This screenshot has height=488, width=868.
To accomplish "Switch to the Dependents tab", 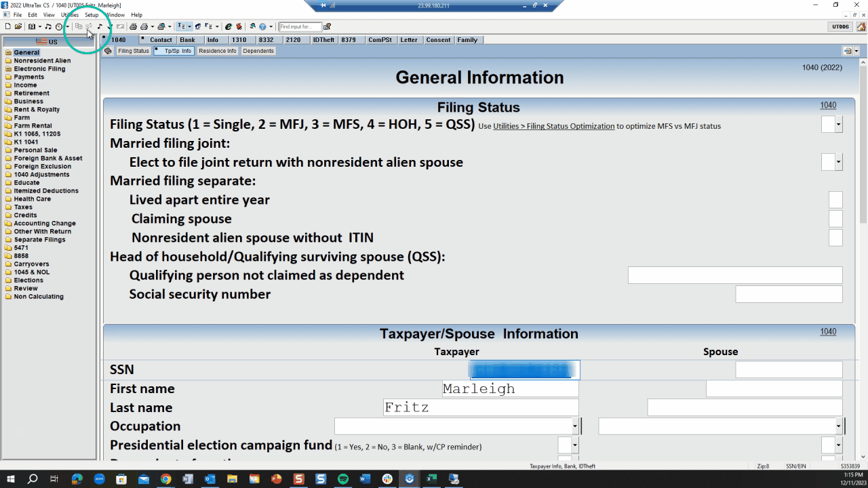I will (258, 50).
